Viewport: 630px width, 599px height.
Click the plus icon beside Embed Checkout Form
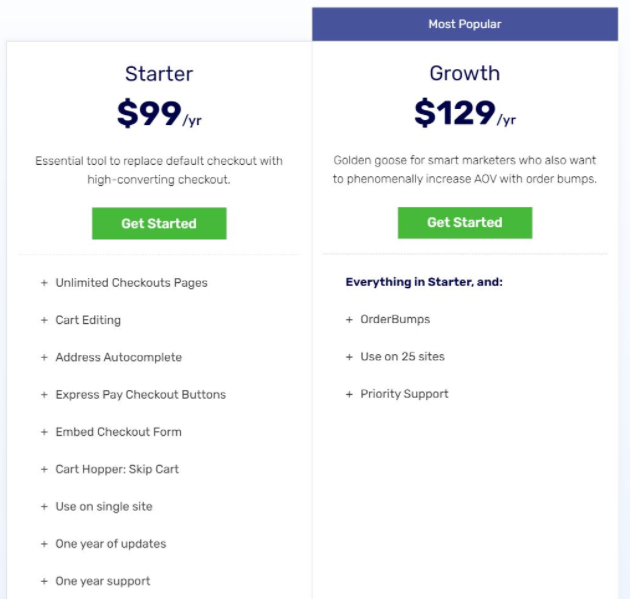[x=44, y=432]
